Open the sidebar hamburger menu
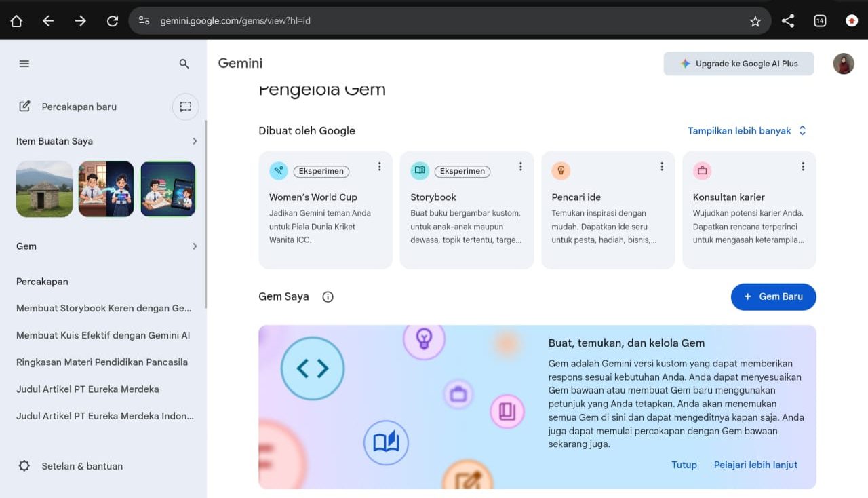868x498 pixels. pyautogui.click(x=24, y=63)
